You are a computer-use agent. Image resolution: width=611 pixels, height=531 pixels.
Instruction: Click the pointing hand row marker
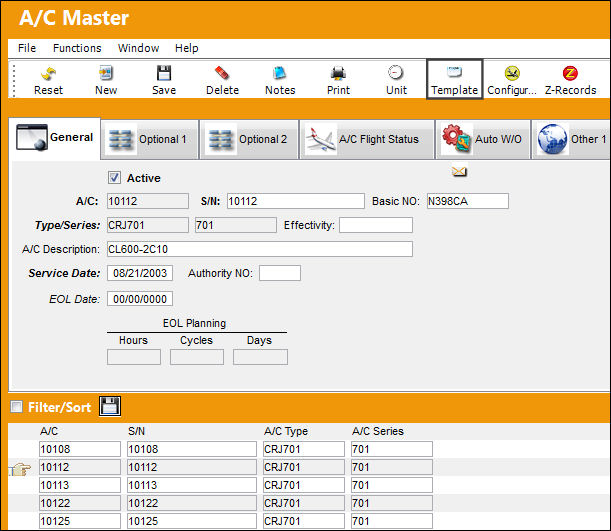19,468
